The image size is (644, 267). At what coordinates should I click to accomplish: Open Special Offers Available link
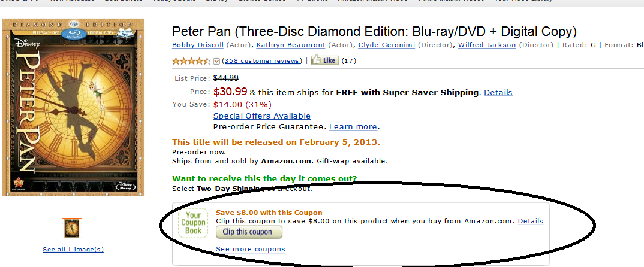[x=262, y=116]
